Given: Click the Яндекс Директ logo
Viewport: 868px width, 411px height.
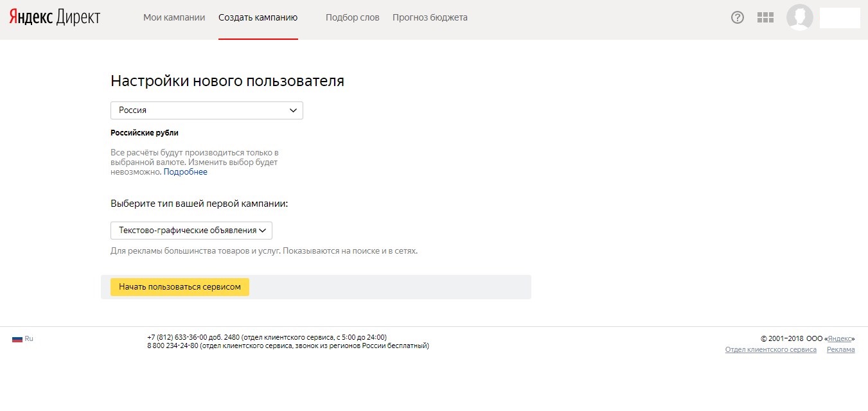Looking at the screenshot, I should pos(55,17).
